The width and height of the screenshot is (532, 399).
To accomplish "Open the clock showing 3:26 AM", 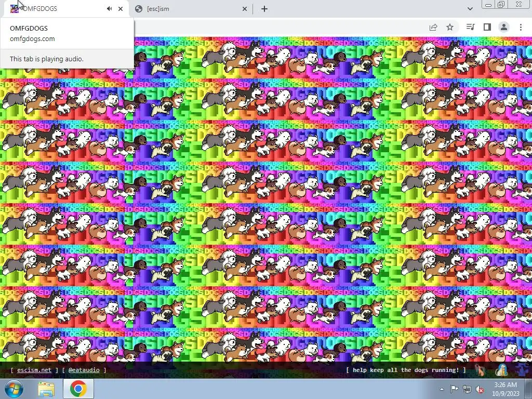I will click(506, 389).
